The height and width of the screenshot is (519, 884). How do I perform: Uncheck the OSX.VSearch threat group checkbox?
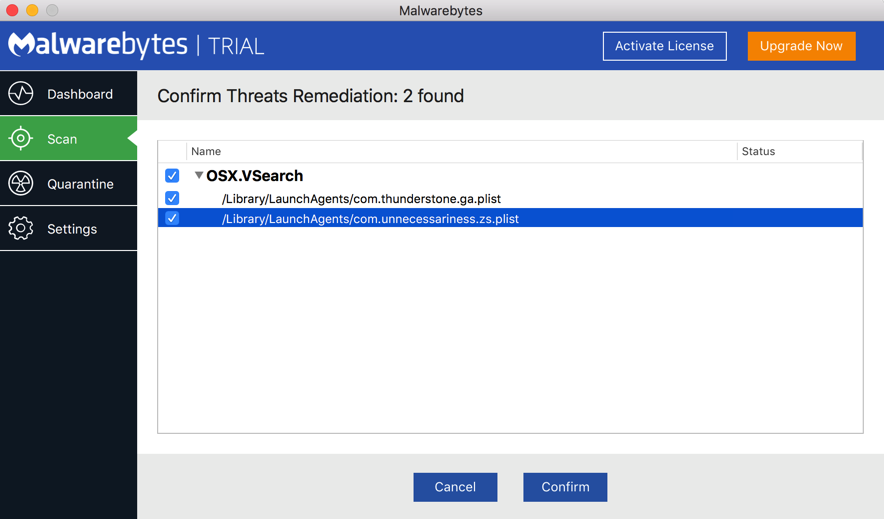pos(172,176)
